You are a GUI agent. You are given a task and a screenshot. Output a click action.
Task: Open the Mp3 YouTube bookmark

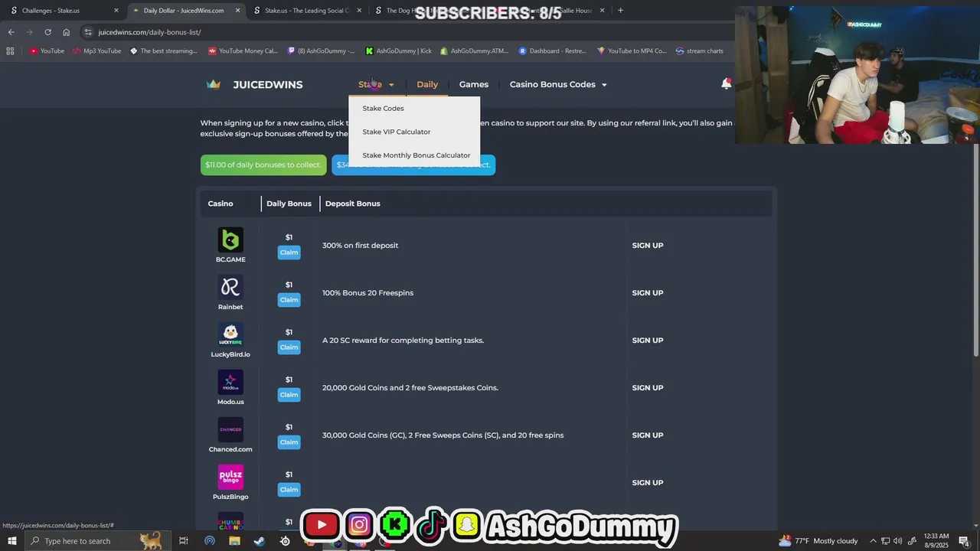pyautogui.click(x=96, y=51)
